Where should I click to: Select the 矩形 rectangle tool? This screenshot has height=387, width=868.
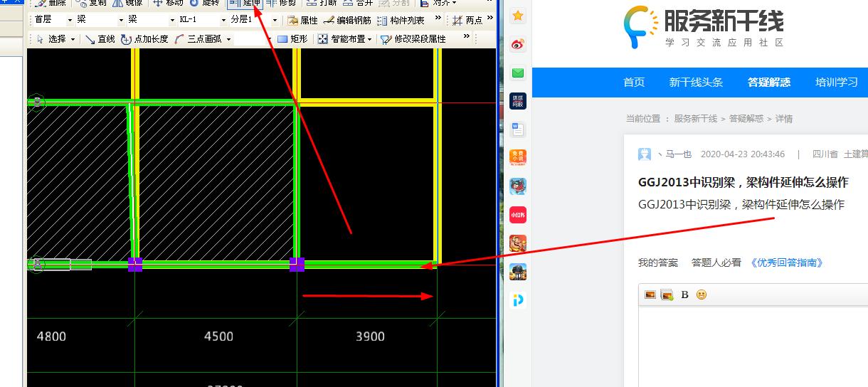click(x=292, y=39)
